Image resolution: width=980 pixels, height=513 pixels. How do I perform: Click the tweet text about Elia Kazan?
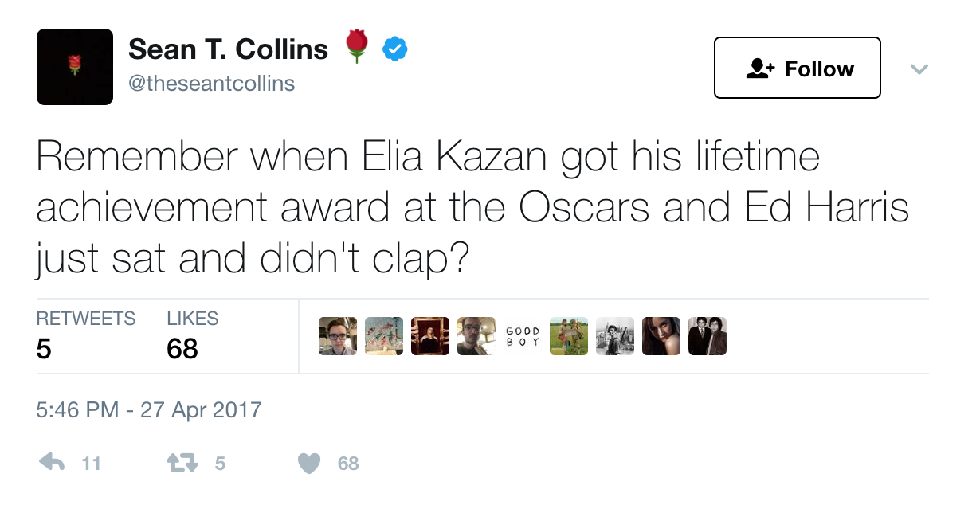click(473, 207)
